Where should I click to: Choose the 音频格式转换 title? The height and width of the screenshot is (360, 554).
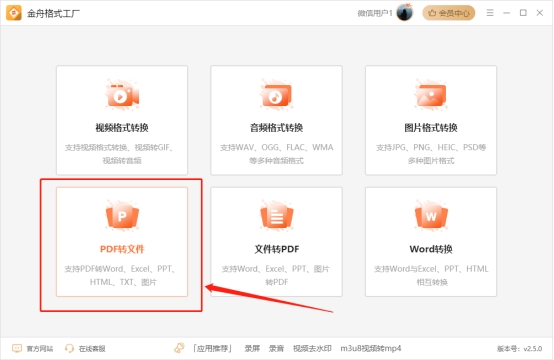[277, 128]
